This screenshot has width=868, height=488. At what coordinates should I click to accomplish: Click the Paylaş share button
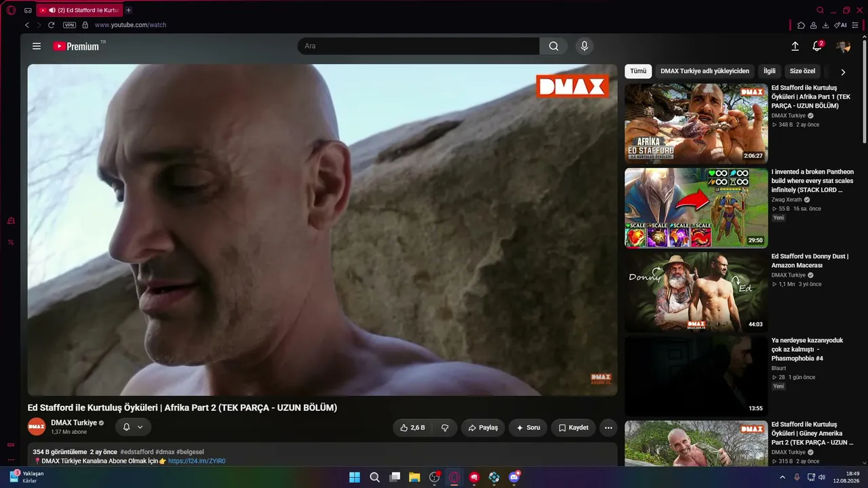point(483,428)
